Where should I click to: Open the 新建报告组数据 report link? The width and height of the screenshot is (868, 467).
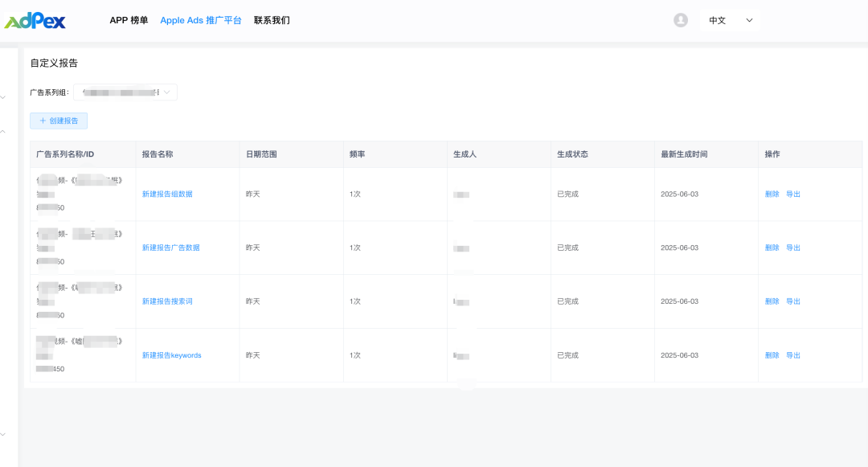[x=167, y=194]
